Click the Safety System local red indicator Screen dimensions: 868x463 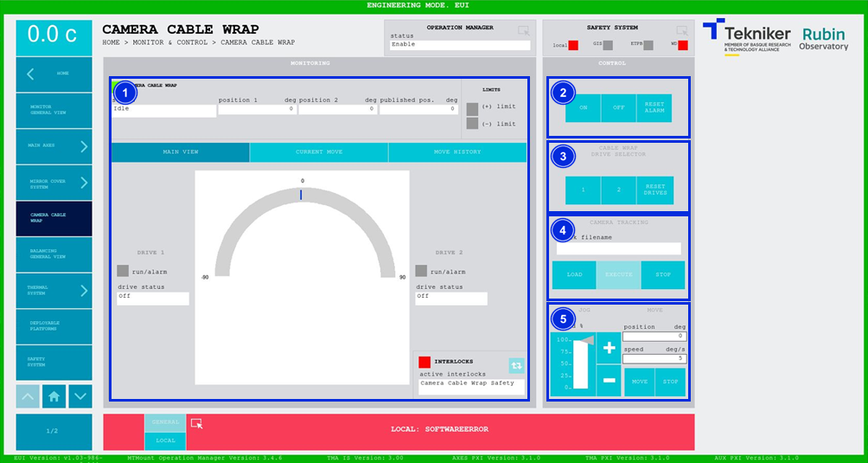point(573,45)
